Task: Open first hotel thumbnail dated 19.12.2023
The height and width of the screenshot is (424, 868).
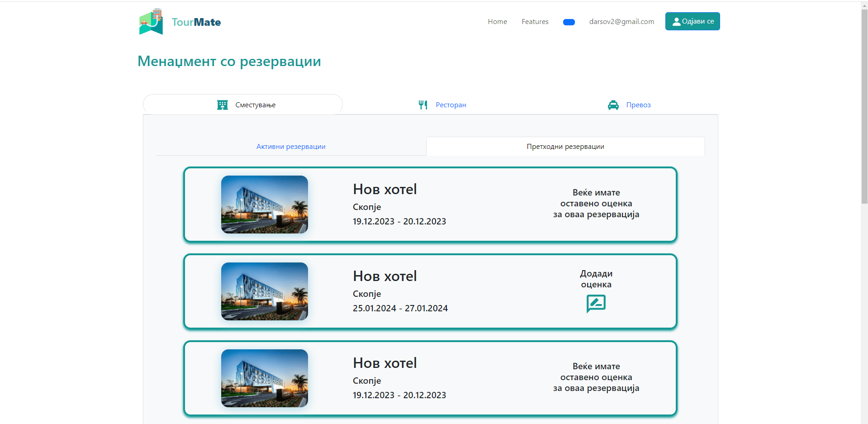Action: (x=265, y=205)
